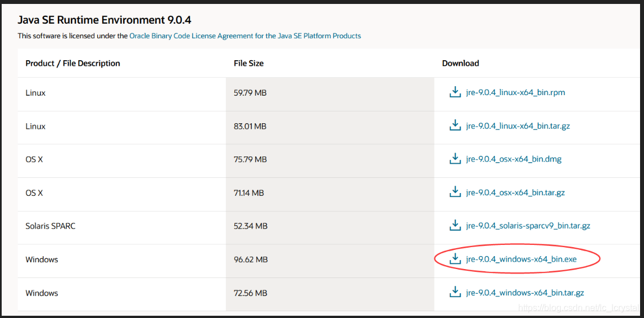Click the Windows cell in the 96.62 MB row
Viewport: 644px width, 318px height.
coord(121,259)
